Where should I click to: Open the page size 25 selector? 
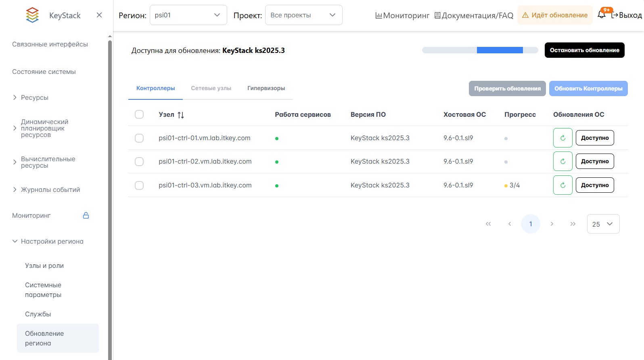point(603,224)
